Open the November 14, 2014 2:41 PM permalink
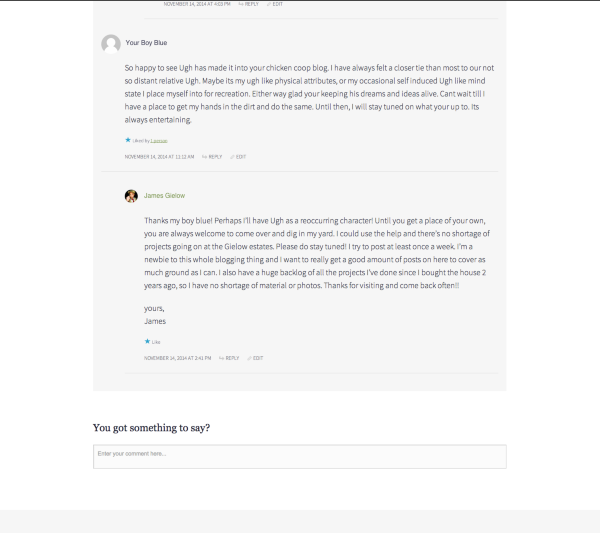This screenshot has height=533, width=600. tap(177, 358)
